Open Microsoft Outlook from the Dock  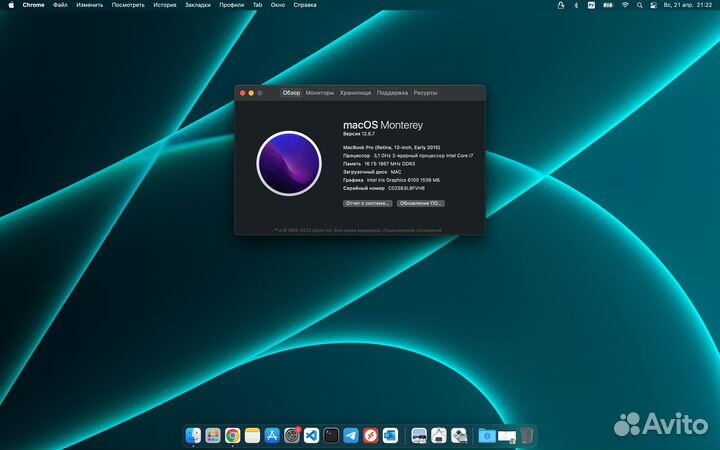click(x=390, y=435)
